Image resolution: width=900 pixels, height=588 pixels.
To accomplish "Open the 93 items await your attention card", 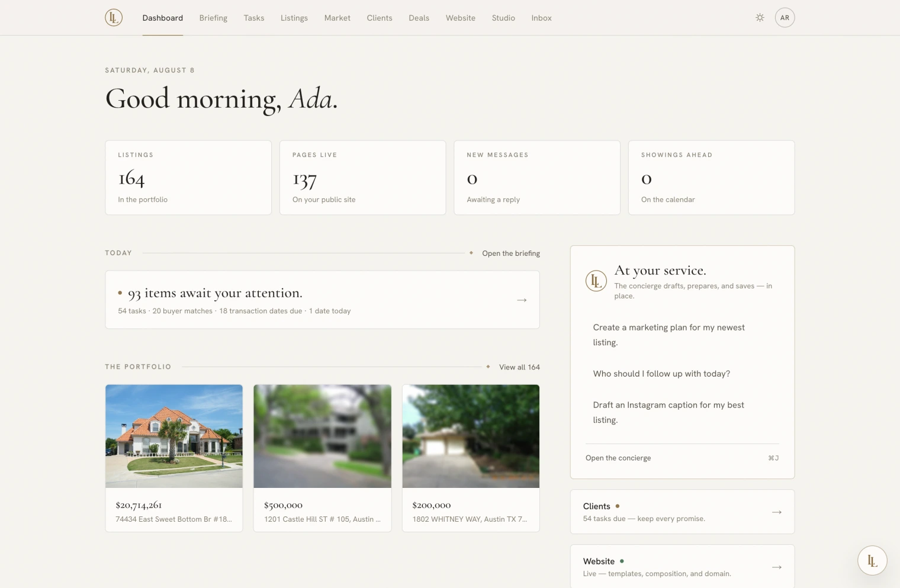I will tap(322, 300).
